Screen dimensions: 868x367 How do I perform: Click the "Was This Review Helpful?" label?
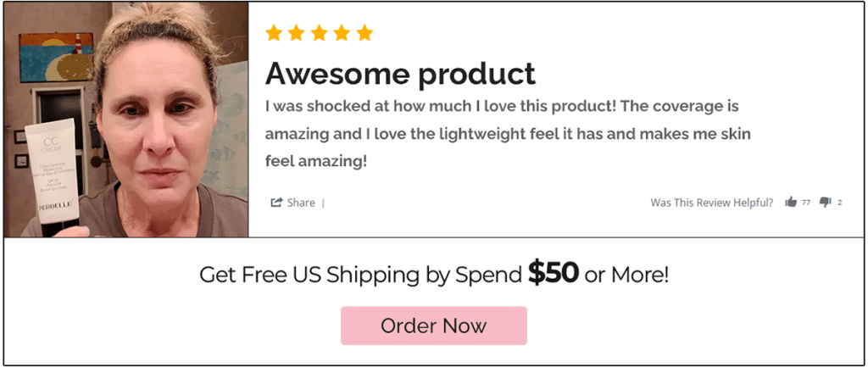tap(711, 203)
